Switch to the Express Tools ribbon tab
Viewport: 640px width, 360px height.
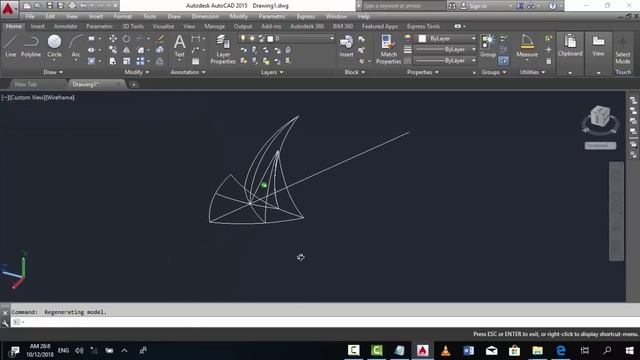(423, 26)
